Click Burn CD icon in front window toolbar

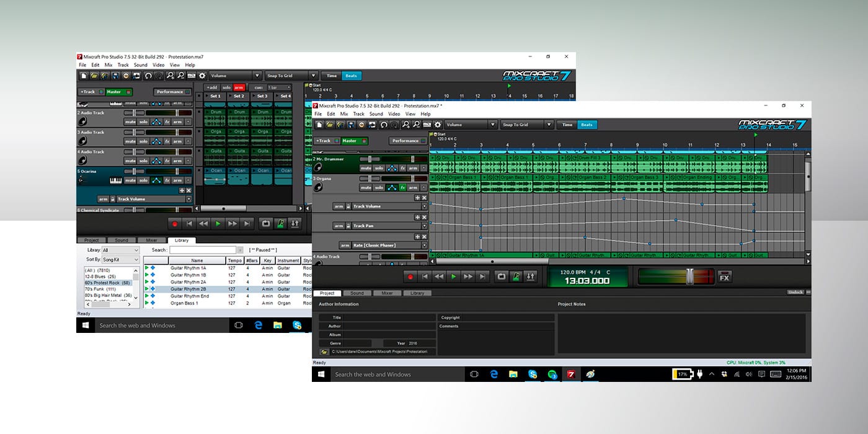[361, 125]
